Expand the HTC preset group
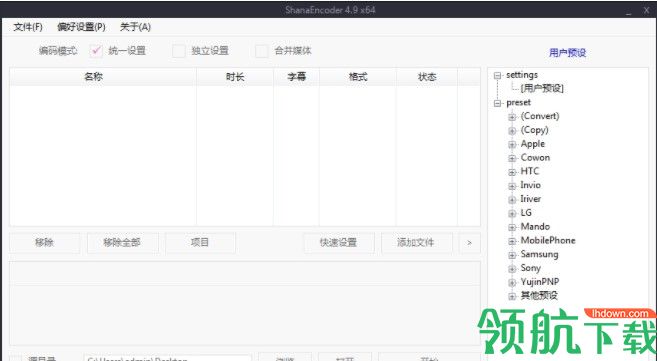This screenshot has width=657, height=361. [512, 172]
